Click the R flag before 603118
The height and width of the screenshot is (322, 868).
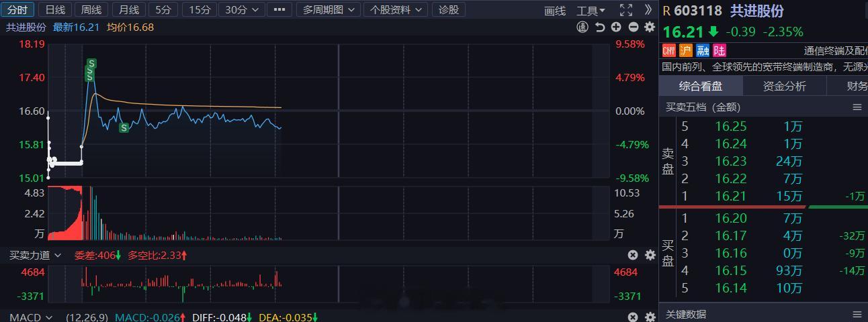pyautogui.click(x=666, y=11)
